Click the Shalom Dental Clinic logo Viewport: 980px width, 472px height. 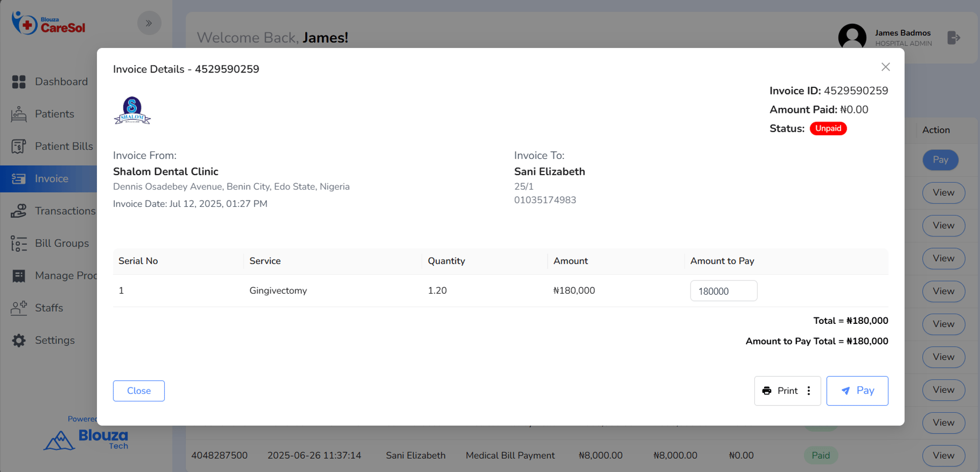pyautogui.click(x=132, y=111)
